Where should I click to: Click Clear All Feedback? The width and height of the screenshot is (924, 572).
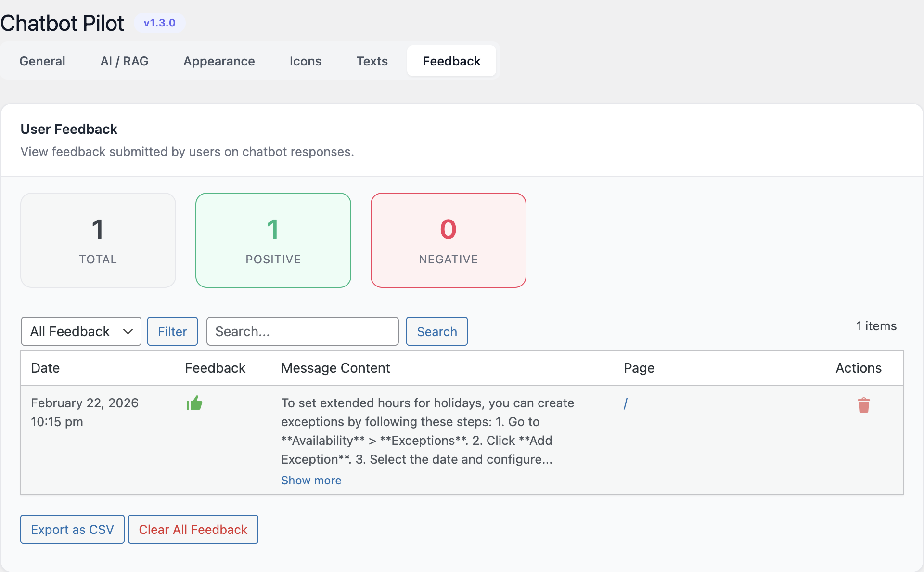(x=193, y=529)
